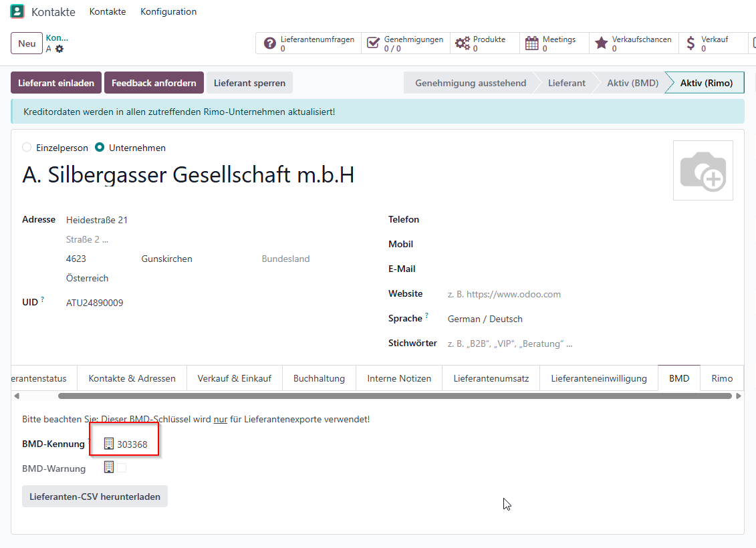Switch to the Kontakte & Adressen tab
The image size is (756, 548).
coord(132,378)
